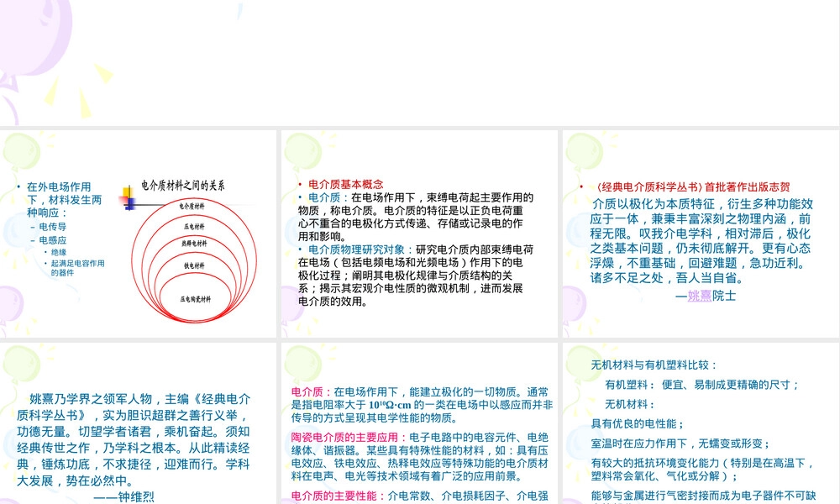Select the 经典电介质科学丛书 首批著作出版志贺 slide
The height and width of the screenshot is (504, 840).
(701, 234)
